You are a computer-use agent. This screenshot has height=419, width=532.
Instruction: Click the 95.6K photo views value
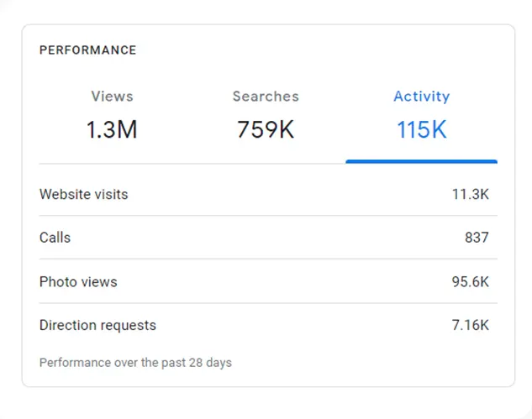[470, 281]
